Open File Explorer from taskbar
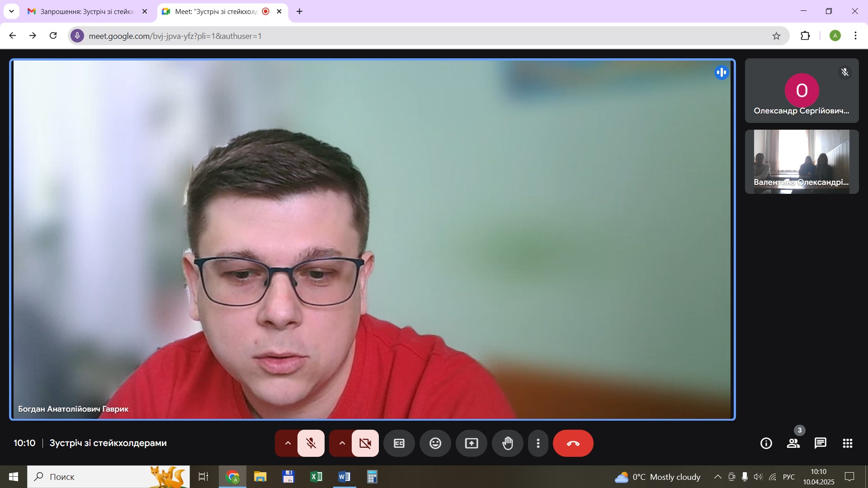 (x=260, y=477)
